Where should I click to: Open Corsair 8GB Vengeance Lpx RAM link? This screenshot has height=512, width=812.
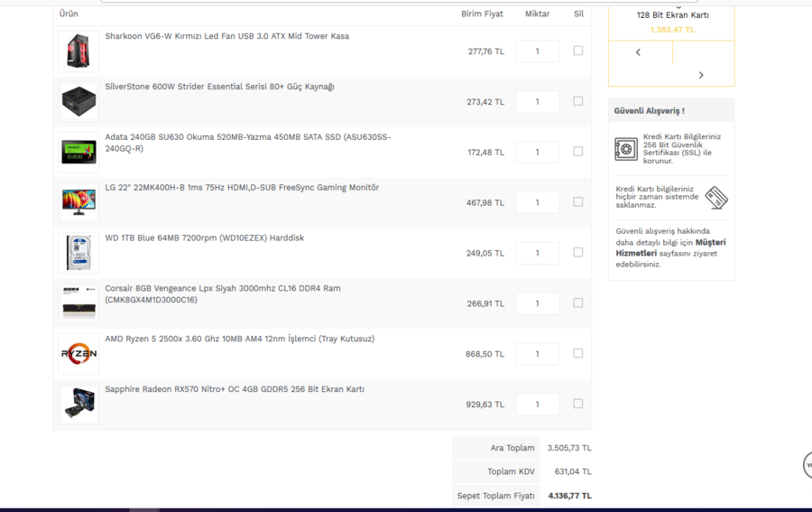(223, 293)
